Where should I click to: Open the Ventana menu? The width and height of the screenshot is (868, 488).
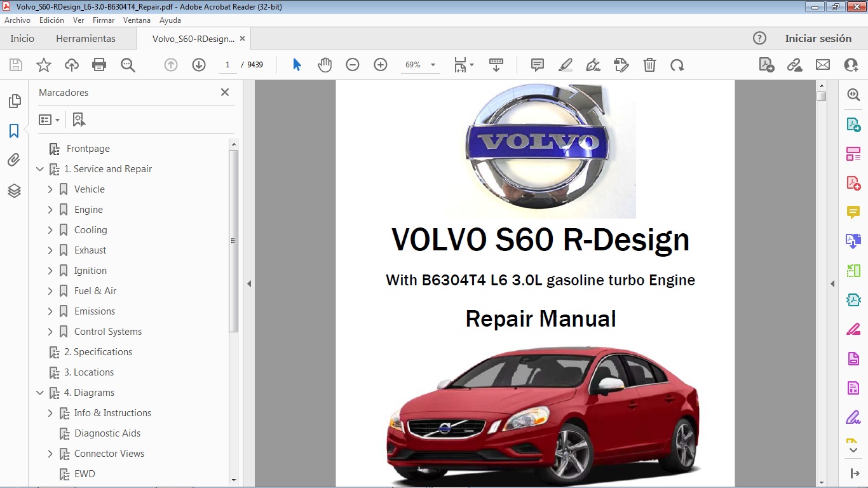(x=136, y=20)
